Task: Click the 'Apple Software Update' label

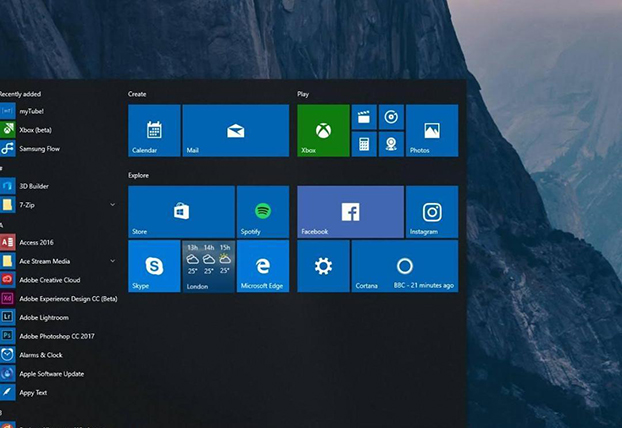Action: (x=52, y=374)
